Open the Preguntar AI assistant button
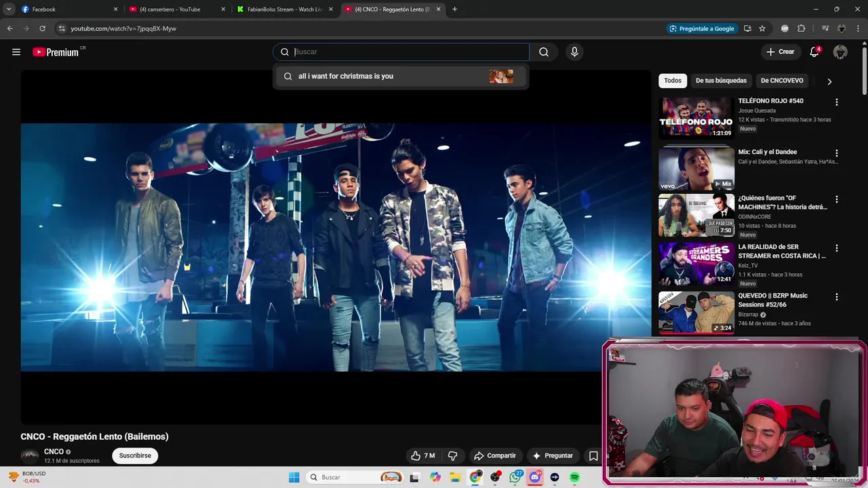868x488 pixels. 553,455
